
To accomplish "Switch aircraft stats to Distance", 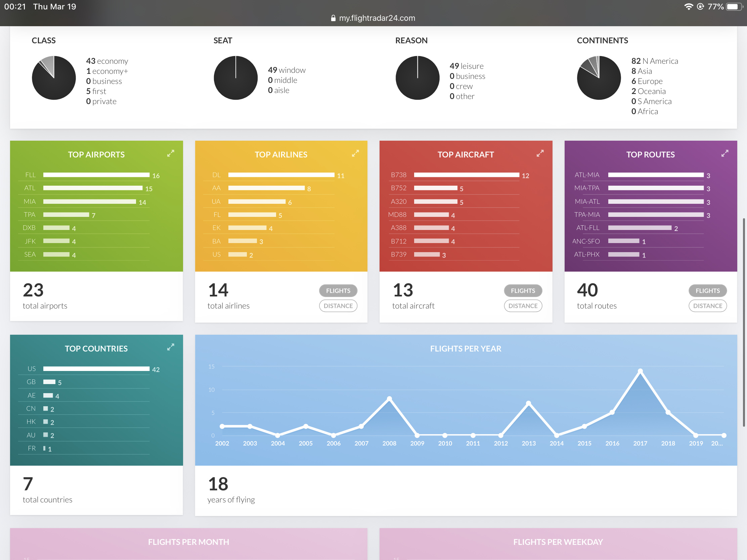I will (523, 306).
